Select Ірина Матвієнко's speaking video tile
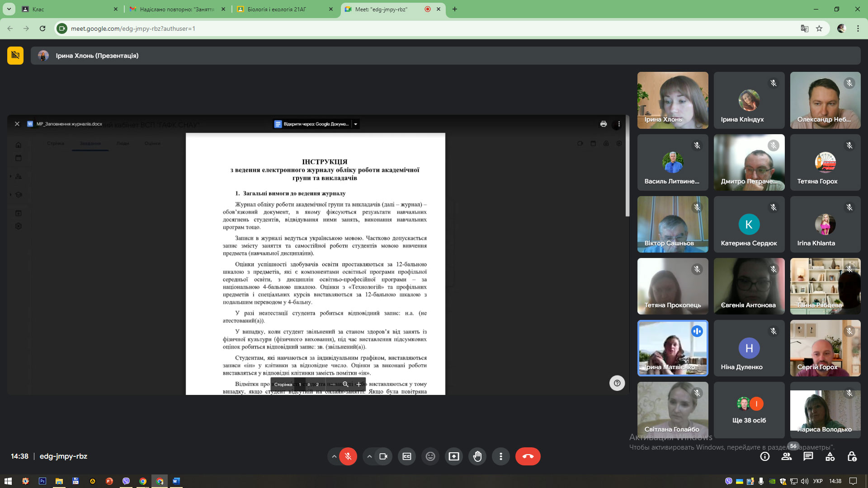Screen dimensions: 868x488 tap(673, 348)
